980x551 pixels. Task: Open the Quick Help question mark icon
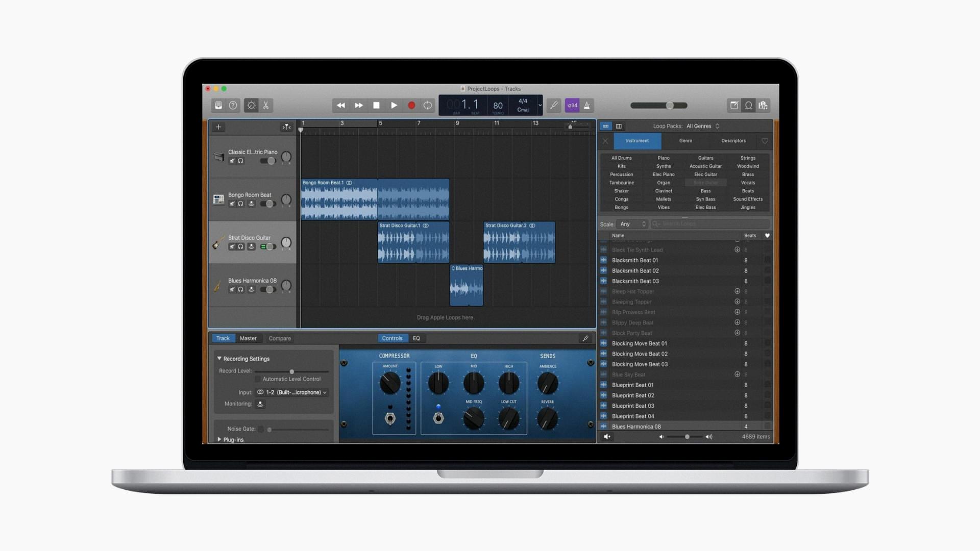(233, 105)
